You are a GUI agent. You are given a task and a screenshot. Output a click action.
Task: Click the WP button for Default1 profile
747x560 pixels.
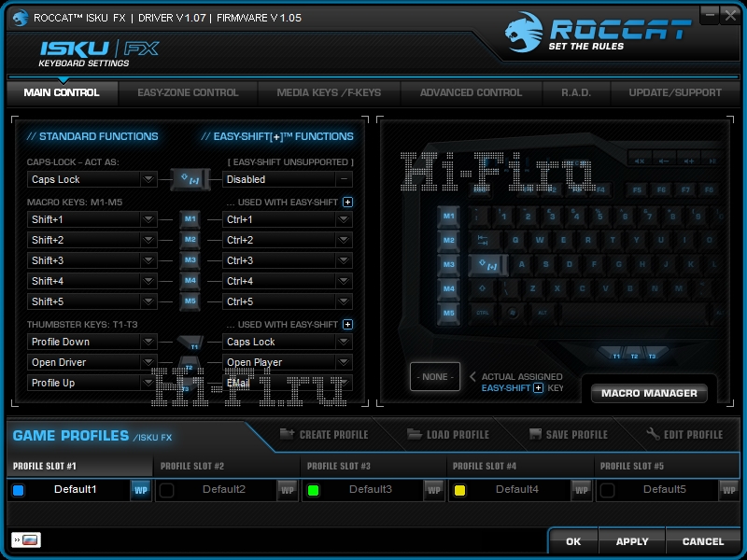(140, 490)
